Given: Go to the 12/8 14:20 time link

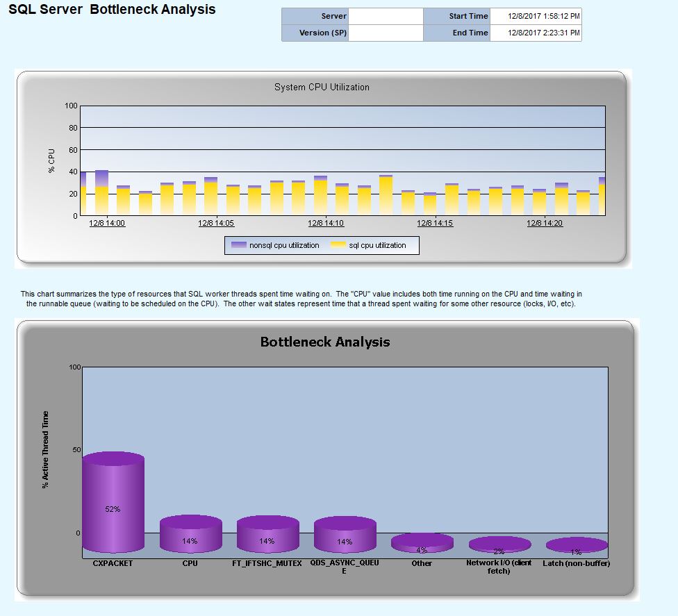Looking at the screenshot, I should [545, 223].
